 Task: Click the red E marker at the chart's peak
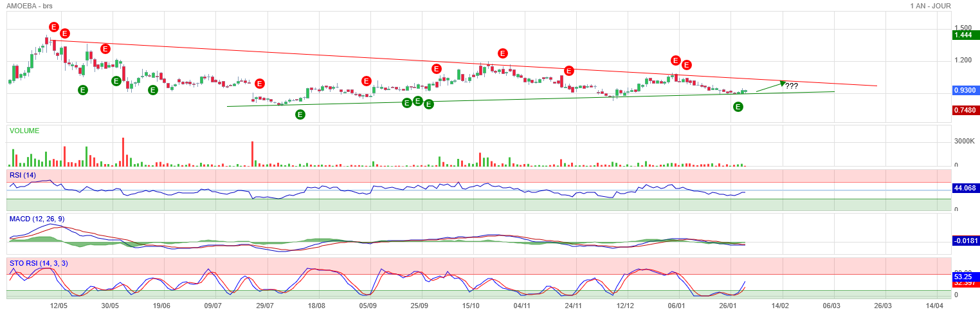[x=54, y=27]
